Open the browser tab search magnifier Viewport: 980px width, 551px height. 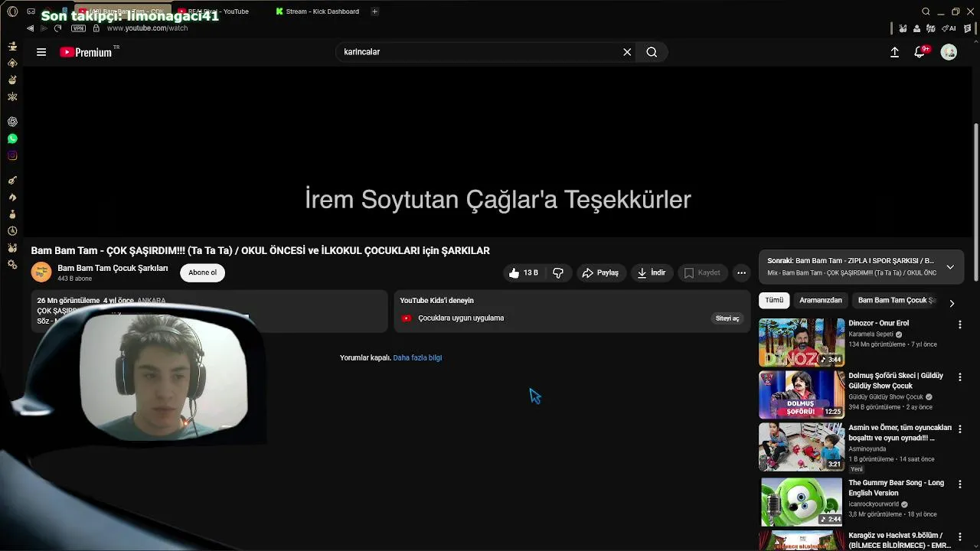click(926, 11)
